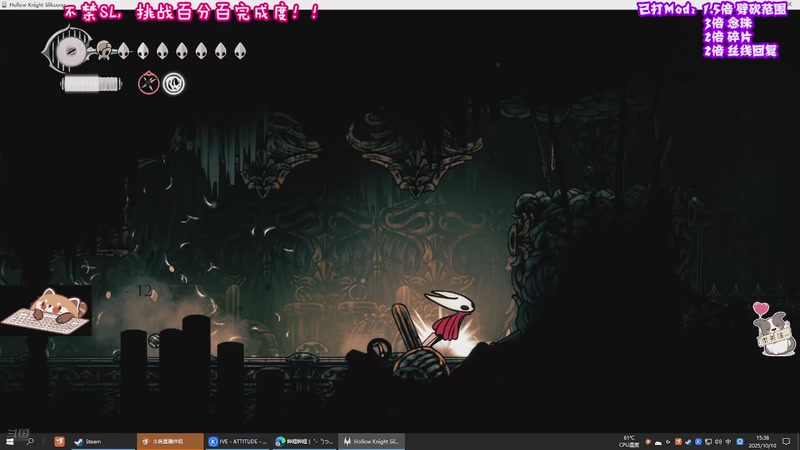Click the rosary counter showing 12
The height and width of the screenshot is (450, 800).
(144, 291)
